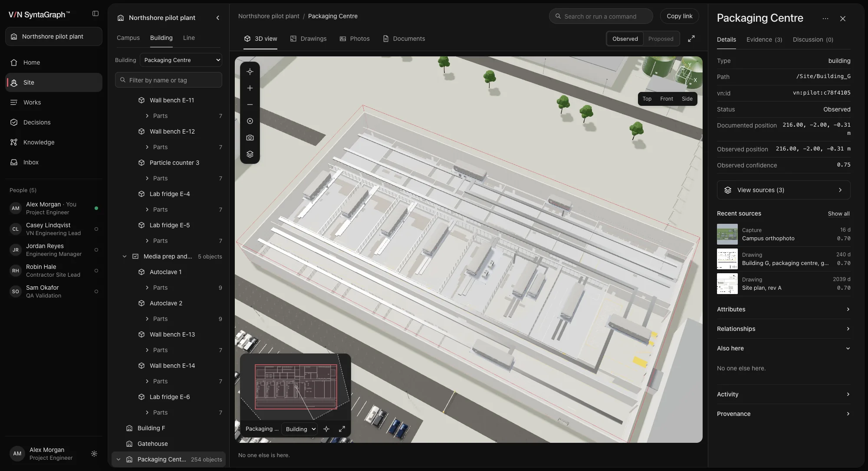Toggle theme with the sun icon

pos(94,454)
